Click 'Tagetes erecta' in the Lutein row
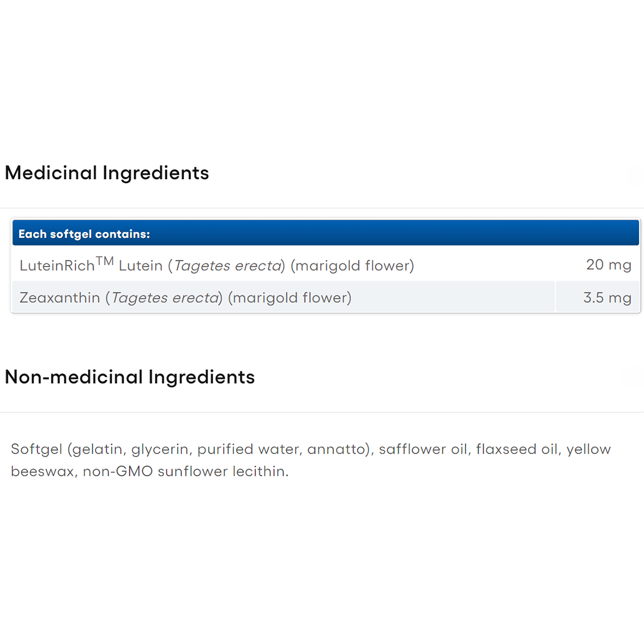The image size is (644, 644). [228, 266]
